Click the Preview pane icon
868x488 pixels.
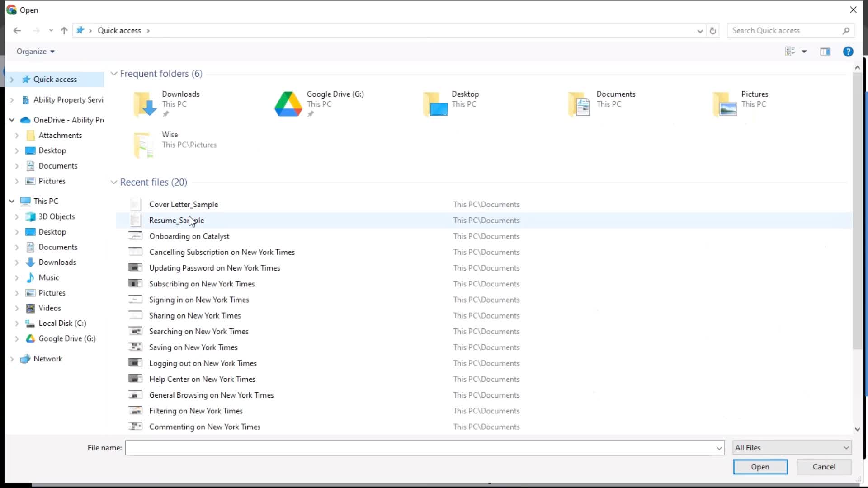tap(826, 51)
